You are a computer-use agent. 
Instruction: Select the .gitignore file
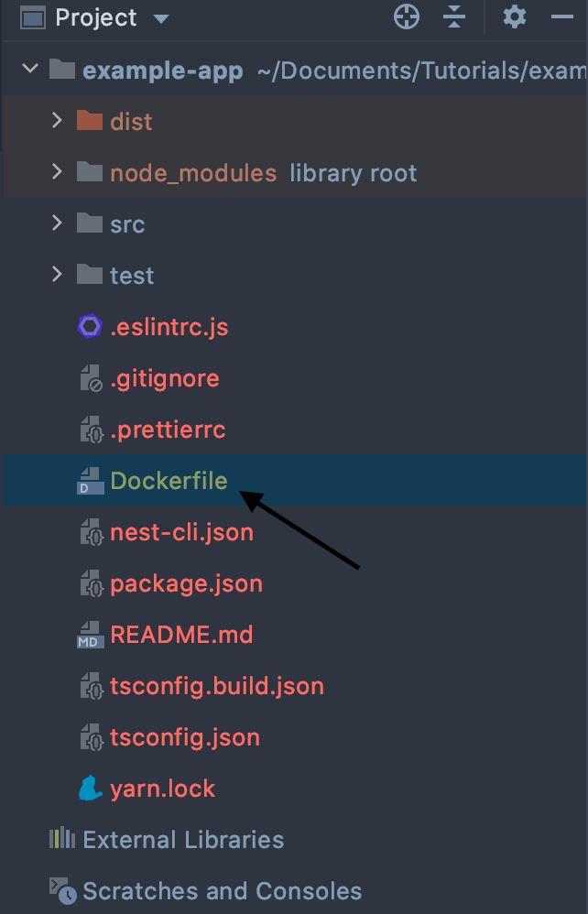point(164,378)
